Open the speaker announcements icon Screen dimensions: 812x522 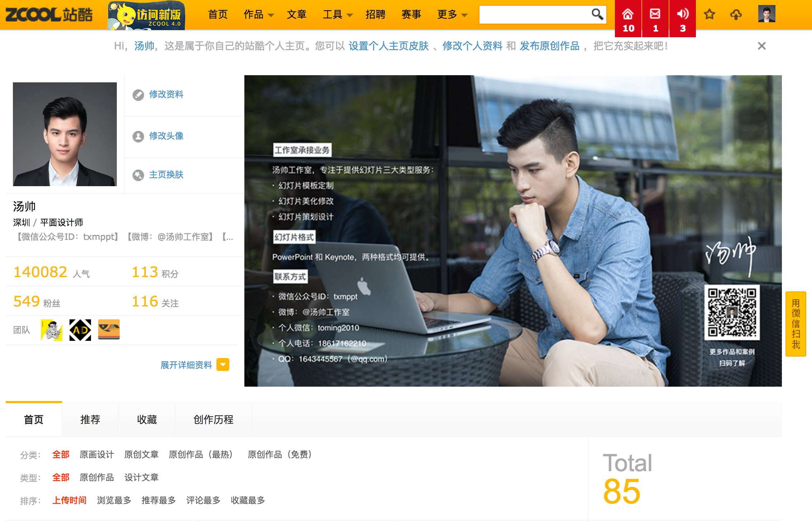click(x=683, y=19)
